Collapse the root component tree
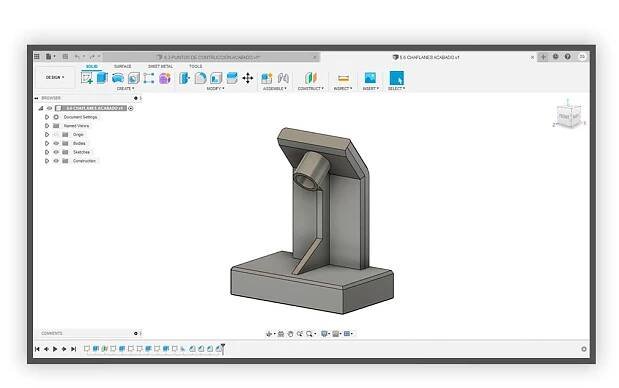This screenshot has width=619, height=388. [x=41, y=108]
